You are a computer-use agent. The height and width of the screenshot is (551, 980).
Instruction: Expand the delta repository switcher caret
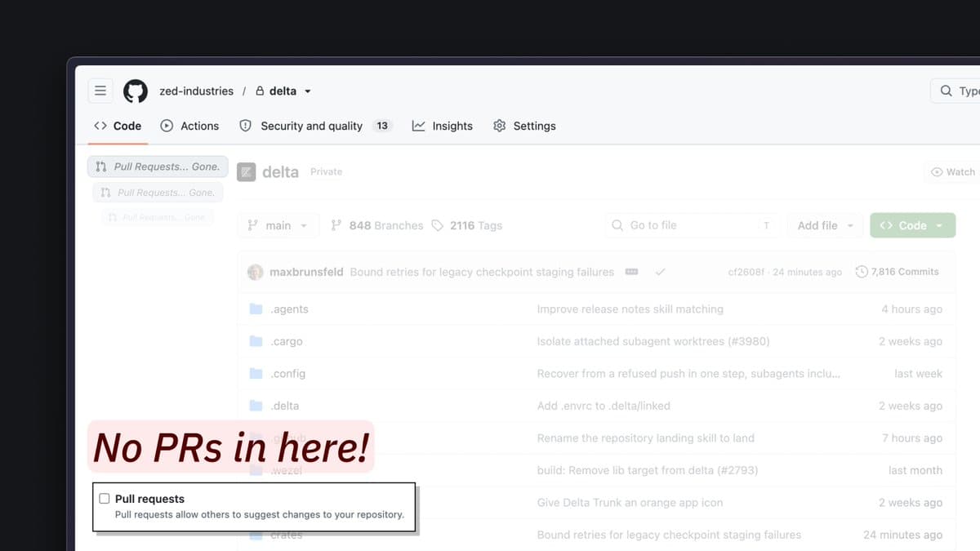308,91
